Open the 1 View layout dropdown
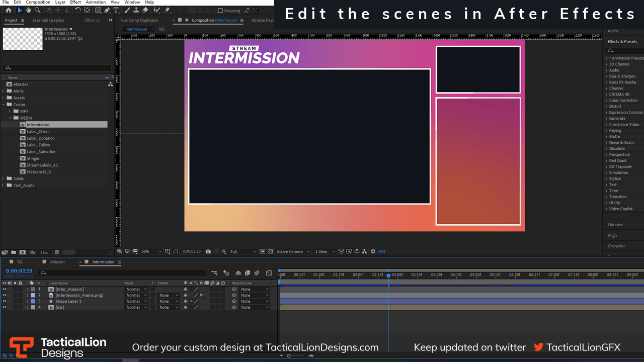Image resolution: width=644 pixels, height=362 pixels. click(x=324, y=251)
